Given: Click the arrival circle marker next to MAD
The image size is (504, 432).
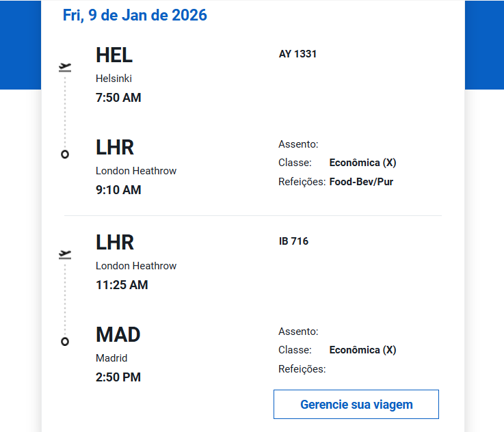Looking at the screenshot, I should pyautogui.click(x=65, y=342).
